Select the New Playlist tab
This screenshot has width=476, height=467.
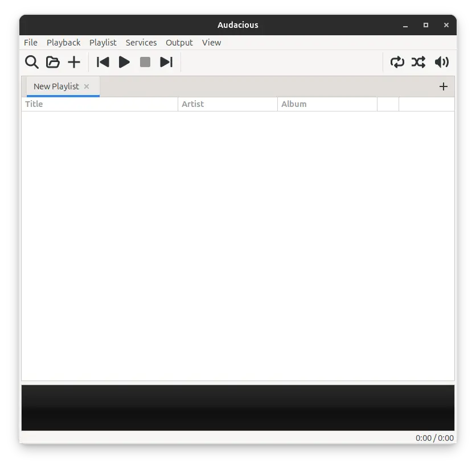[x=56, y=86]
